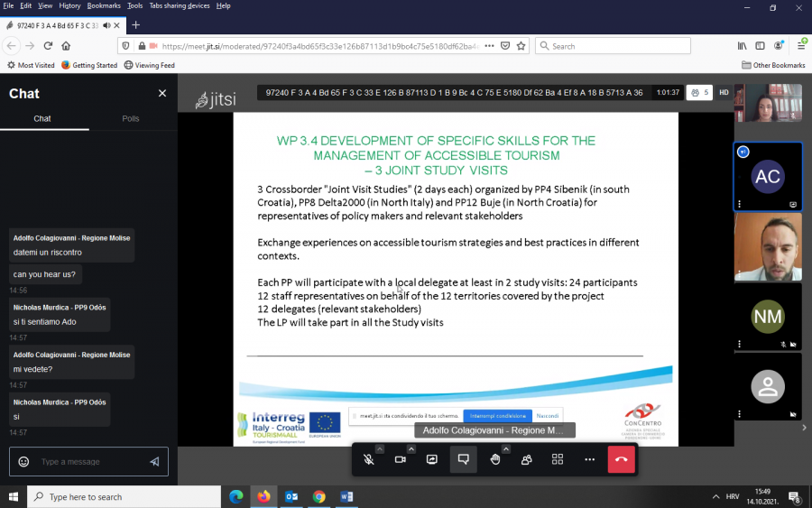Toggle the camera in the meeting toolbar
This screenshot has height=508, width=812.
401,459
